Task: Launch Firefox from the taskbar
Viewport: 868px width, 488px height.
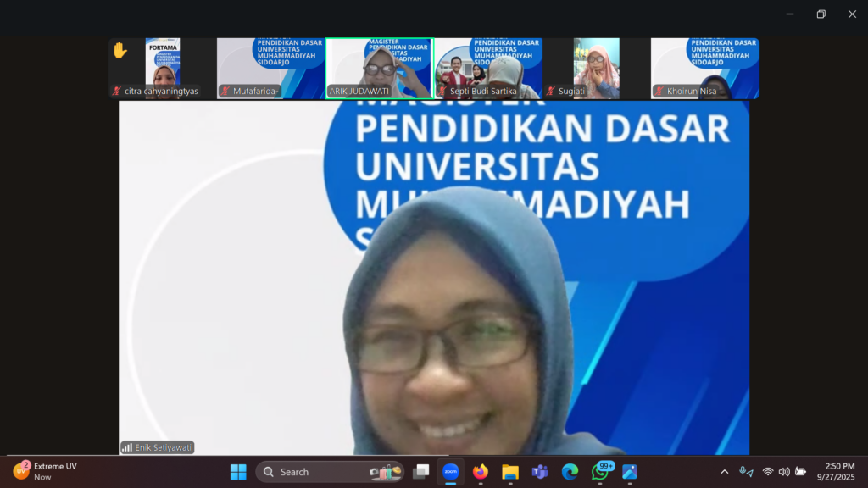Action: [481, 472]
